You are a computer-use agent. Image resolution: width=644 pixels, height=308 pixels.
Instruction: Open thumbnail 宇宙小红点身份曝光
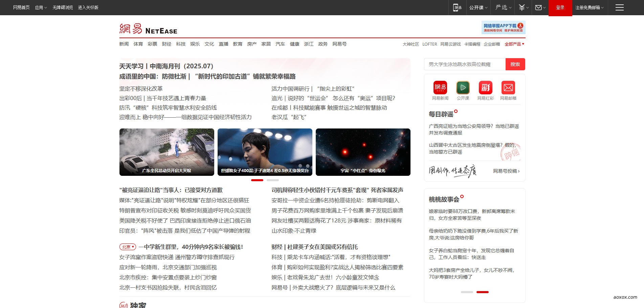tap(363, 152)
